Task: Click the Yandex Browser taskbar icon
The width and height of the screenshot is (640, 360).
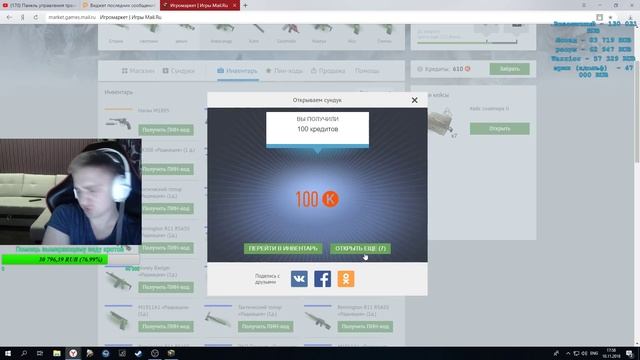Action: pos(73,353)
